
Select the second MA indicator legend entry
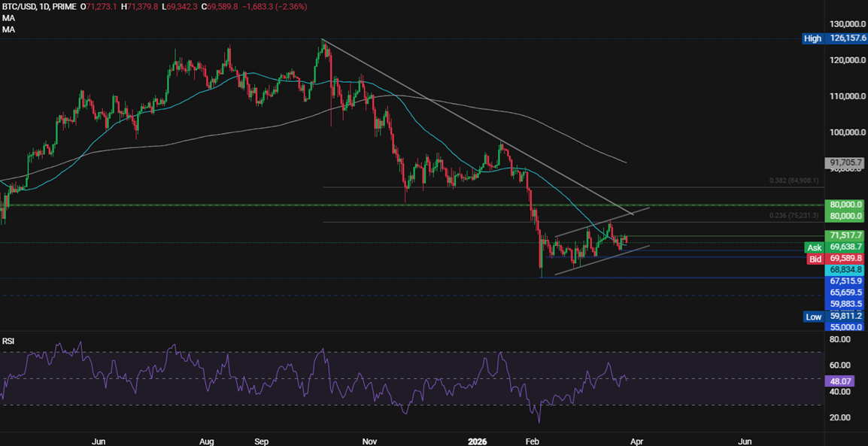8,29
